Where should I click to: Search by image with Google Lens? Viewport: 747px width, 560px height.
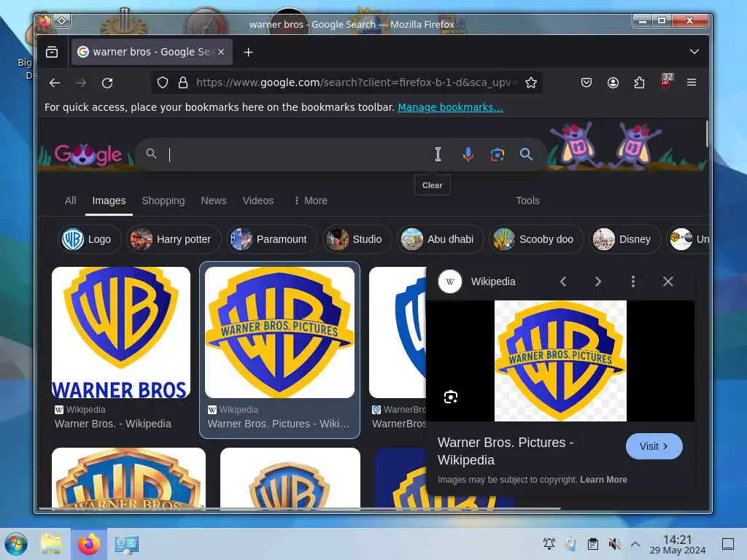[498, 155]
